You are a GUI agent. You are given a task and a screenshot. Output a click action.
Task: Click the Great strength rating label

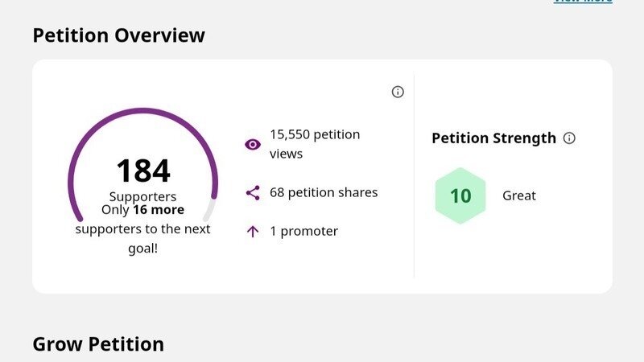[519, 195]
